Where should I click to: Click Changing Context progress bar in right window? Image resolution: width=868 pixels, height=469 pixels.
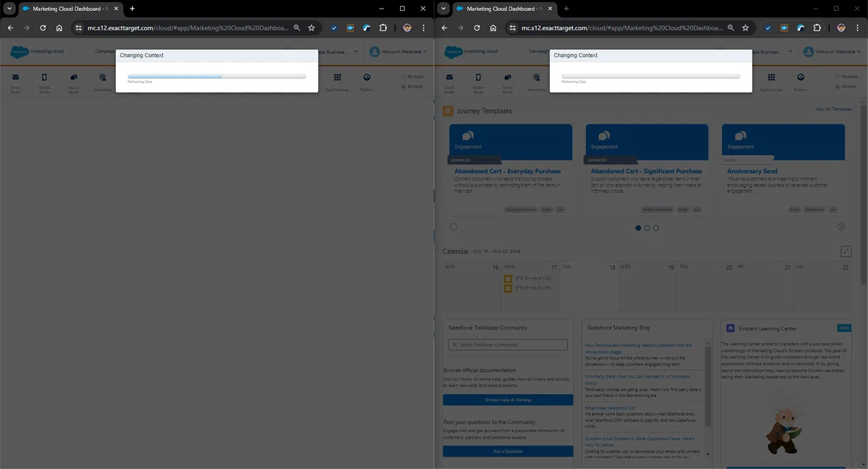coord(650,76)
